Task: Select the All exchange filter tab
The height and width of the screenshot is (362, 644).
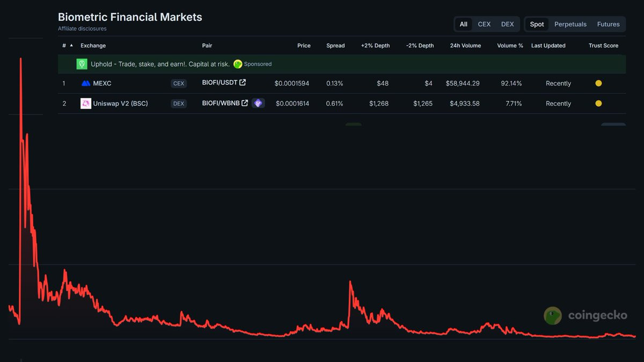Action: [x=463, y=24]
